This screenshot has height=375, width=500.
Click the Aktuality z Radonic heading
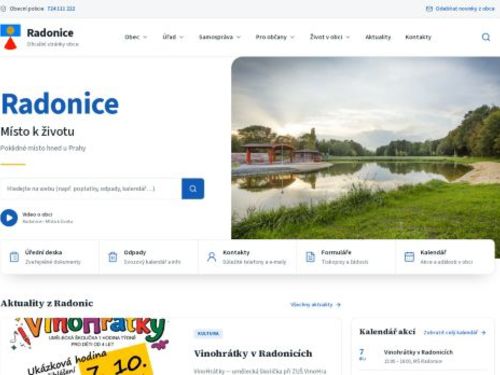[47, 303]
